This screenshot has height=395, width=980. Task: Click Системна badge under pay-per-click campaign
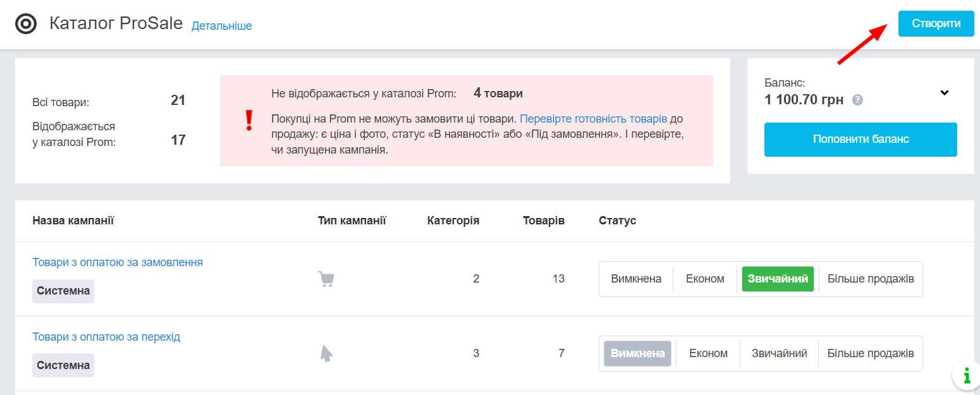click(63, 365)
